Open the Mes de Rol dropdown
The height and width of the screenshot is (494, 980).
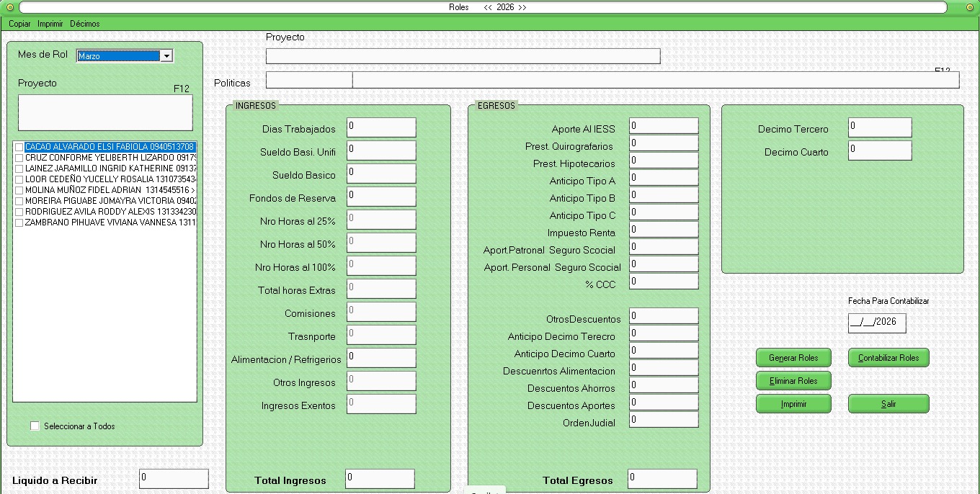click(x=166, y=56)
